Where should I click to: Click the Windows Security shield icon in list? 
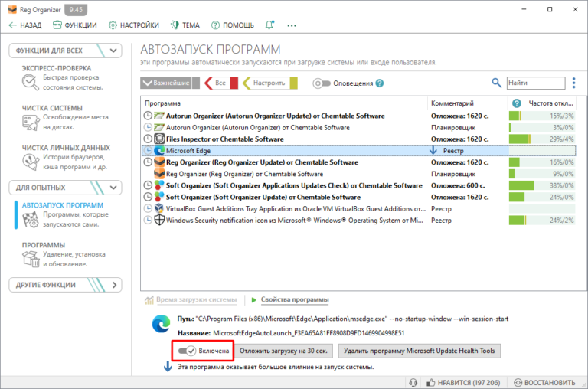159,220
